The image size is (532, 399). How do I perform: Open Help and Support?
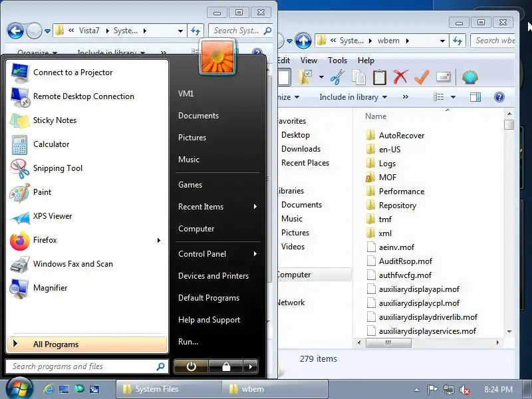[x=209, y=320]
